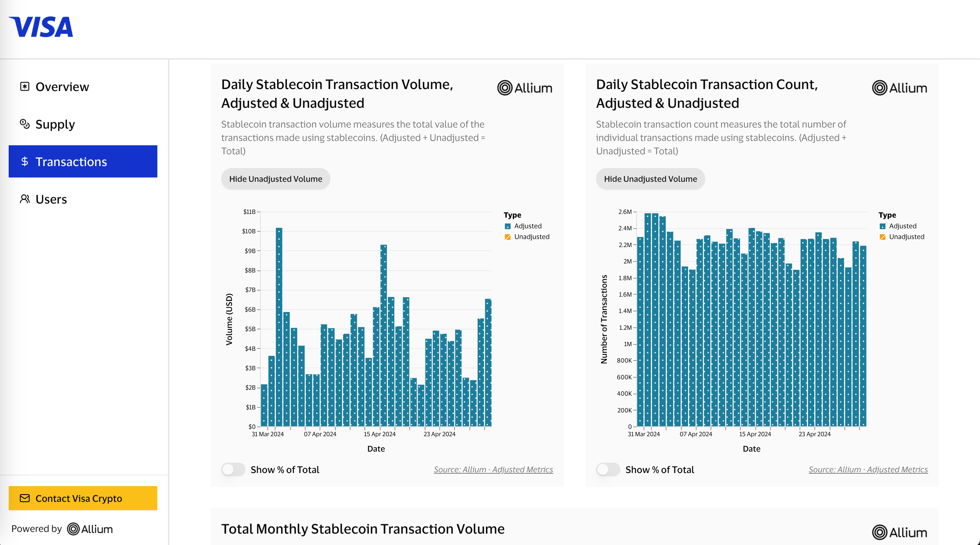Open the Allium Adjusted Metrics source link under the volume chart
This screenshot has height=545, width=980.
pos(493,469)
